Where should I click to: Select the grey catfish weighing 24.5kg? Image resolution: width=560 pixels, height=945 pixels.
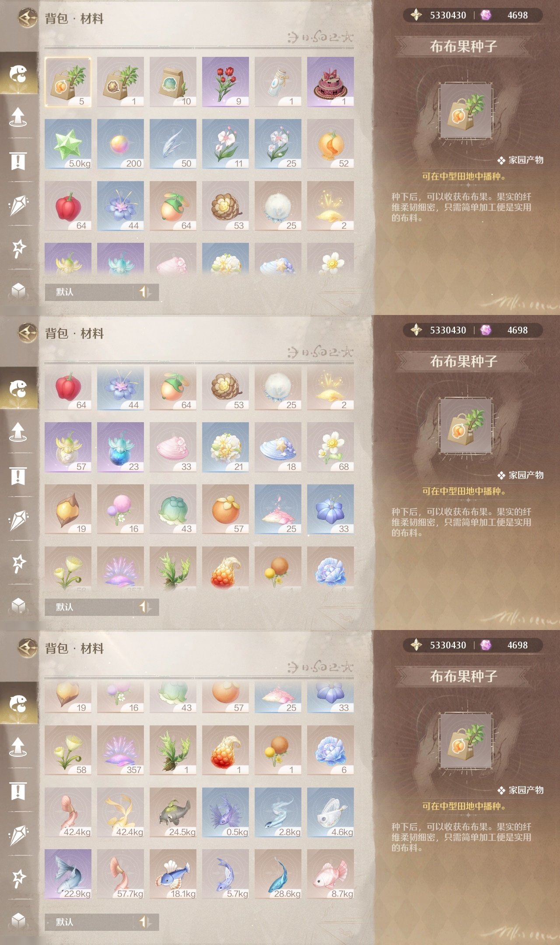173,812
